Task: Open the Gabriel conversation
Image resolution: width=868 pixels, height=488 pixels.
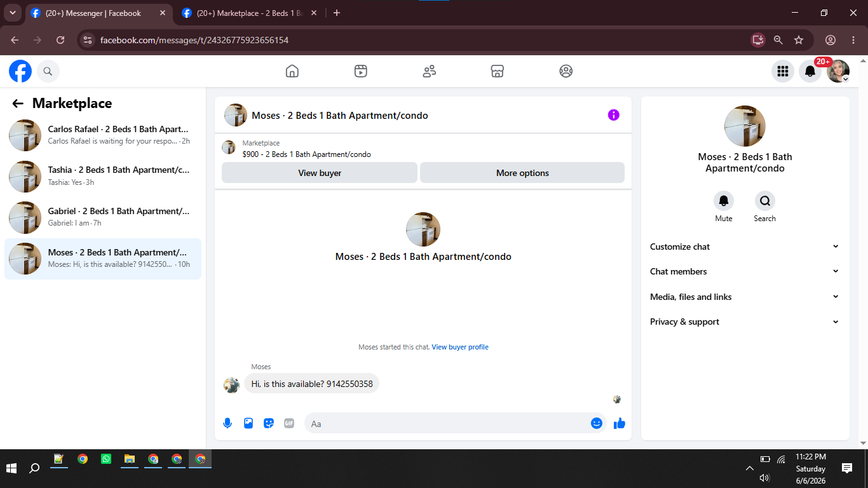Action: point(103,217)
